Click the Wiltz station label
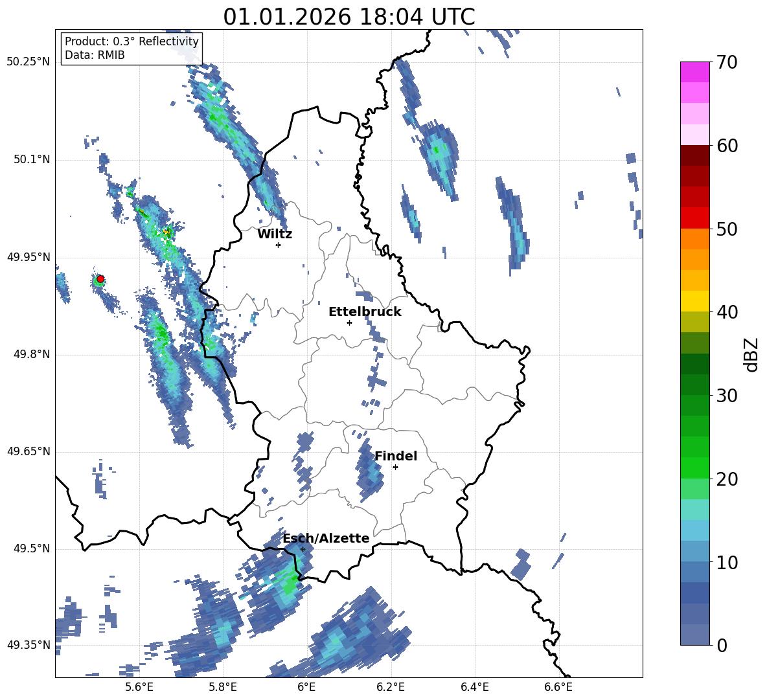Image resolution: width=767 pixels, height=700 pixels. (x=275, y=234)
